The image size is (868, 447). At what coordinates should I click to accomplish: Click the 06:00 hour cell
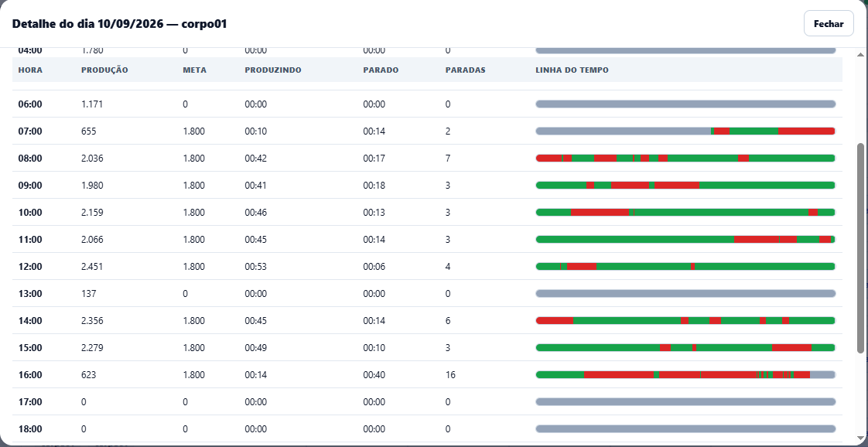click(30, 104)
